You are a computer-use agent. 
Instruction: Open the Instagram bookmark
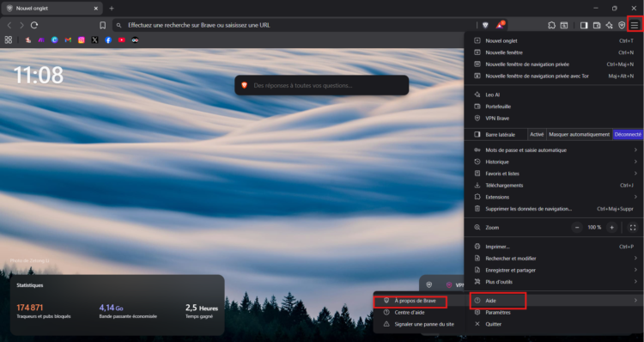82,40
